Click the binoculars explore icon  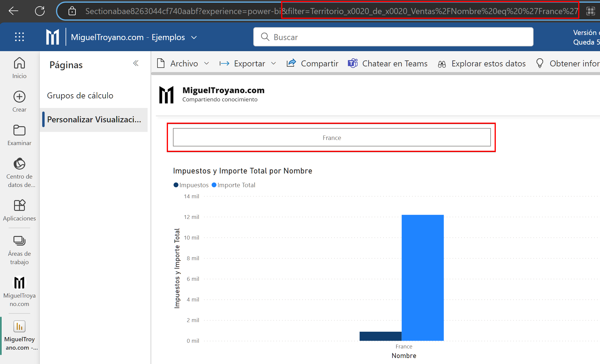(442, 64)
